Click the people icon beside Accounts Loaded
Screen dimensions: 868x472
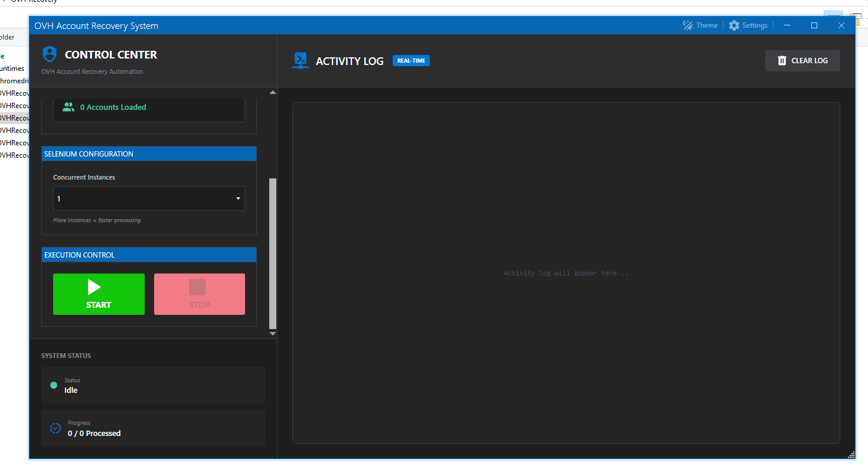pyautogui.click(x=68, y=107)
